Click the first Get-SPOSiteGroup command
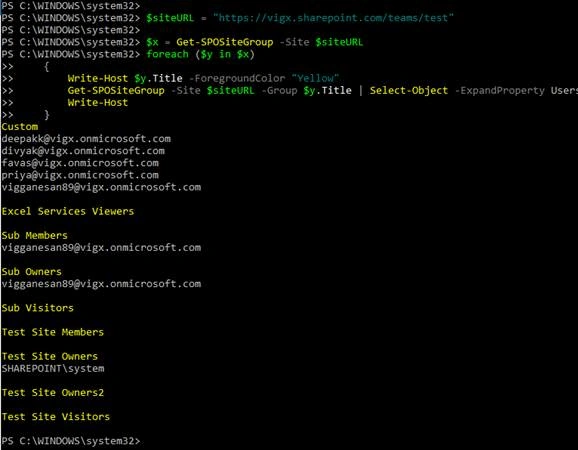Viewport: 578px width, 450px height. pyautogui.click(x=224, y=42)
